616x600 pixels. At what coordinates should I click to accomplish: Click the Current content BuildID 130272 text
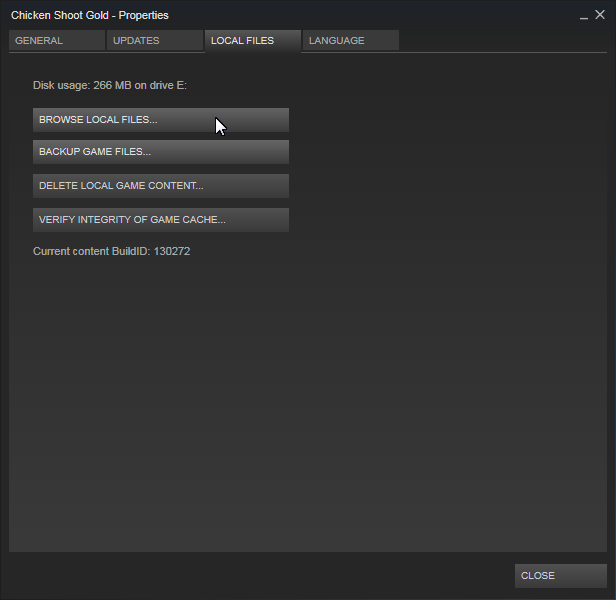[112, 251]
